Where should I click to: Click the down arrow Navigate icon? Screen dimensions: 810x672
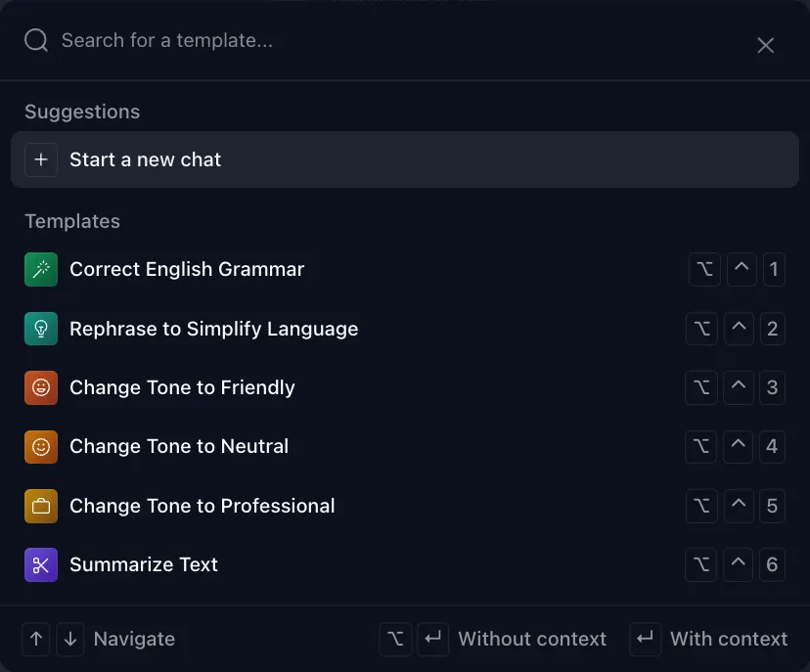coord(69,639)
